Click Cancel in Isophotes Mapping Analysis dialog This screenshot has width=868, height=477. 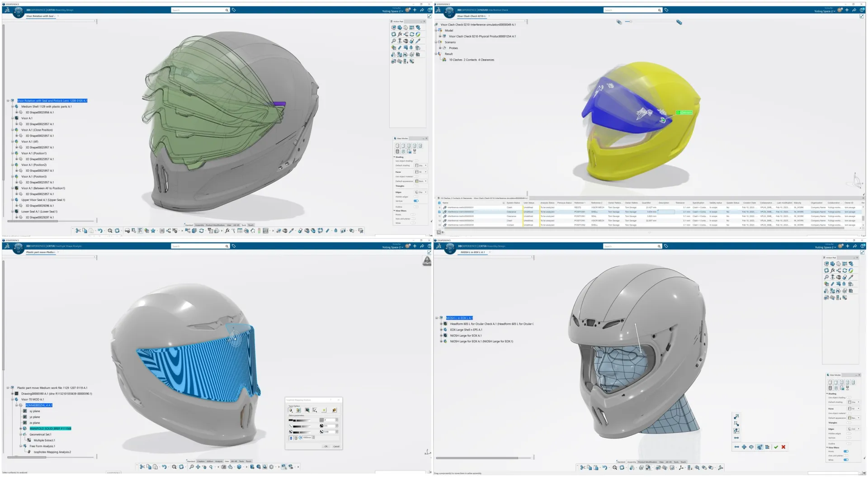(336, 446)
